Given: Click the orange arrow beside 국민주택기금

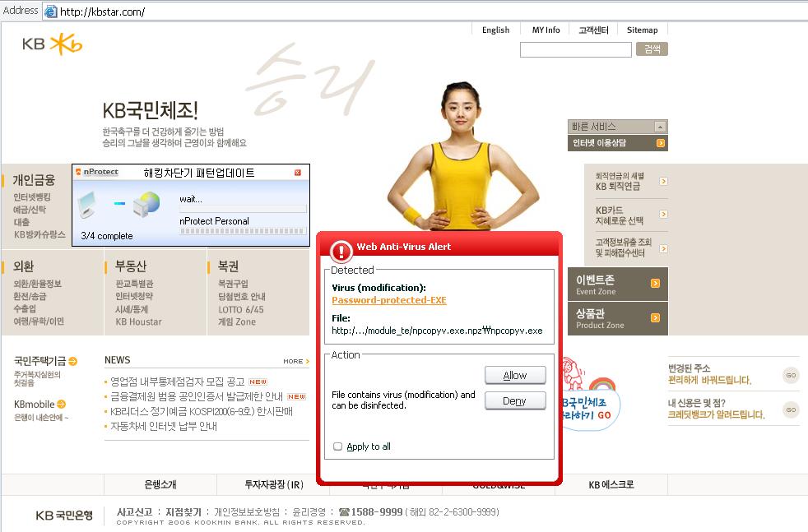Looking at the screenshot, I should pyautogui.click(x=73, y=361).
